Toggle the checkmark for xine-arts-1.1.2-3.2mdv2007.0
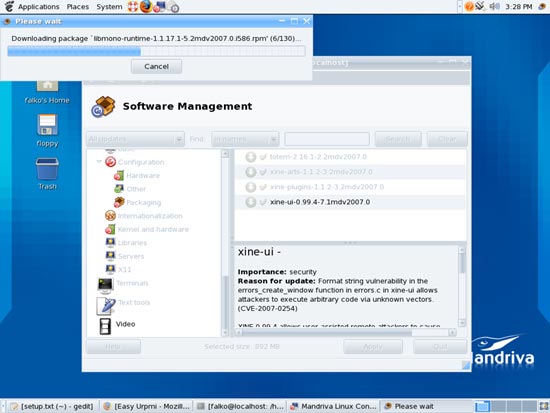Image resolution: width=550 pixels, height=413 pixels. pos(263,172)
